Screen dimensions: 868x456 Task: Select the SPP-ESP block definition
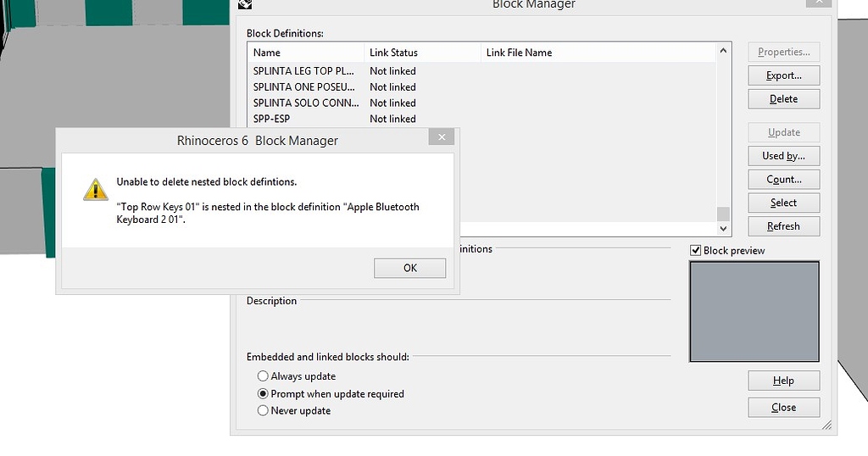point(272,119)
